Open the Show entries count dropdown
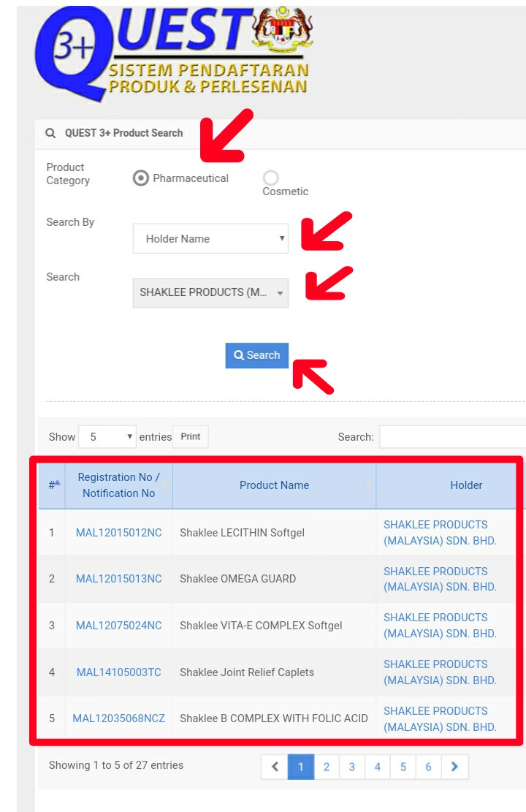 pyautogui.click(x=107, y=437)
